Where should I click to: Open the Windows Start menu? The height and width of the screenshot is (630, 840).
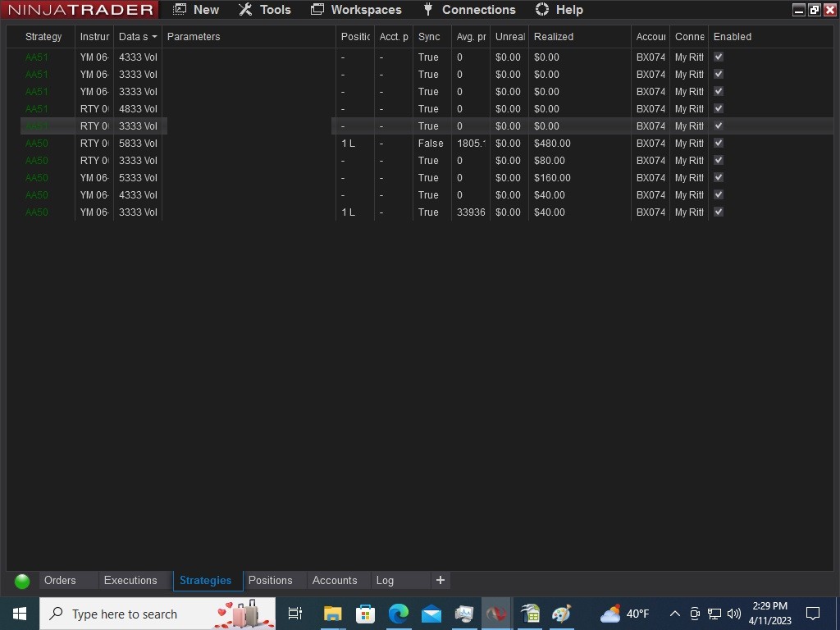click(20, 614)
